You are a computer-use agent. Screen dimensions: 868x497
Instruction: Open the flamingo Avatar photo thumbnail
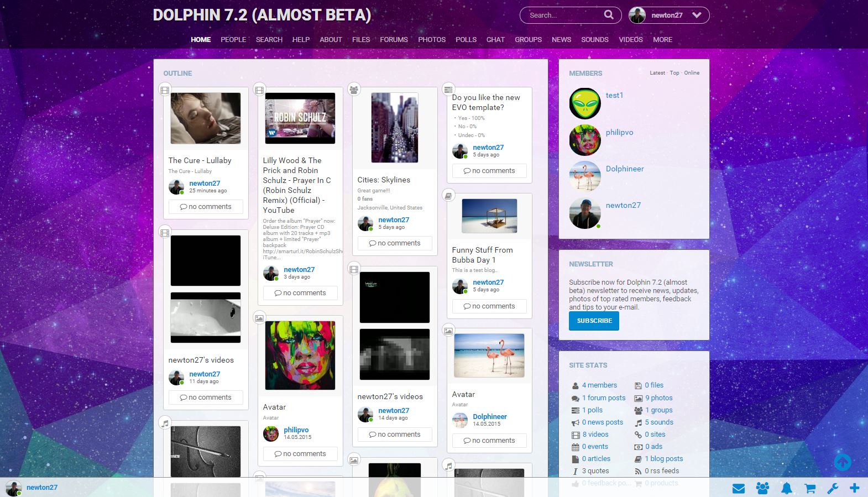point(489,355)
